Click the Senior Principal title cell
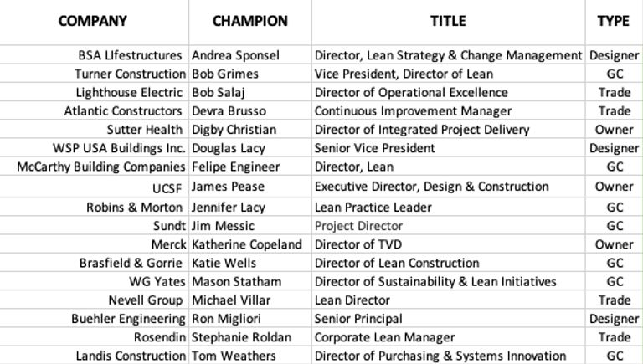643x364 pixels. (x=358, y=318)
